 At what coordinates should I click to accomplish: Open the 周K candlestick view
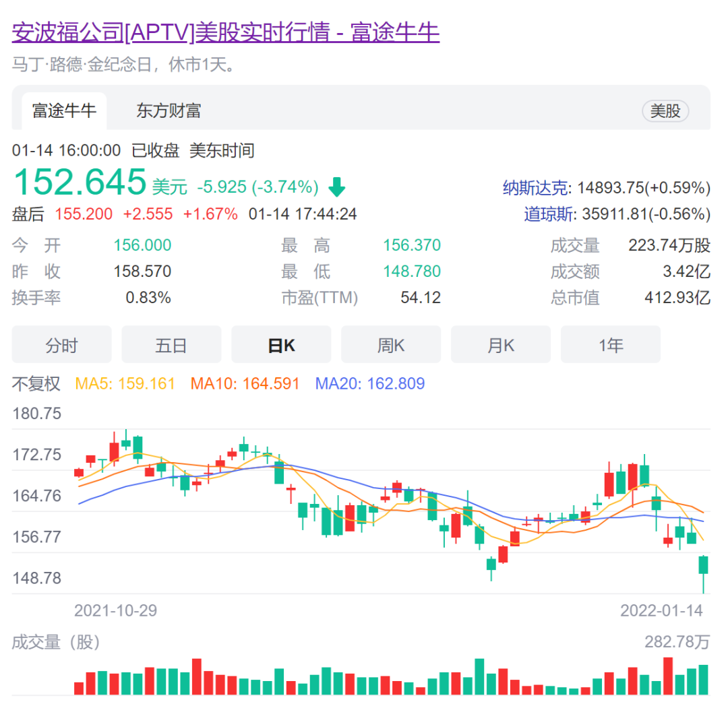(391, 344)
